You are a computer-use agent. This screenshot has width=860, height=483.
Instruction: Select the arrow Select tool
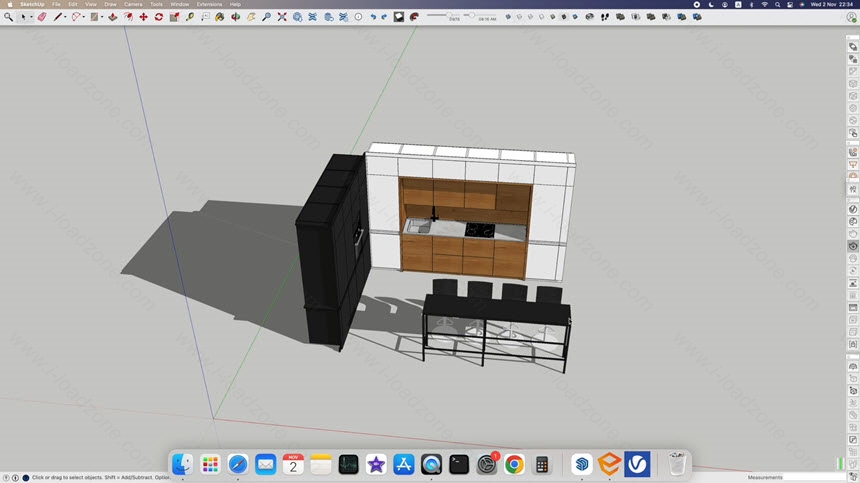(23, 17)
